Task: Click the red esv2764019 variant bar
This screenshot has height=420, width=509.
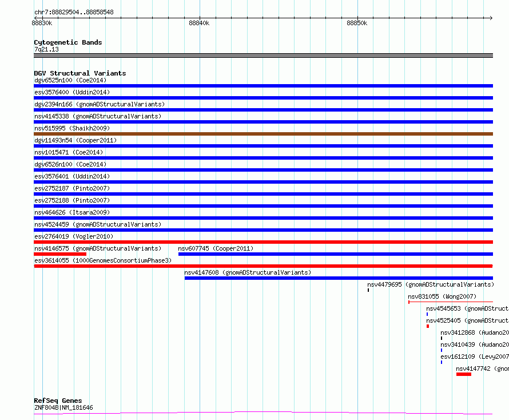Action: (x=263, y=242)
